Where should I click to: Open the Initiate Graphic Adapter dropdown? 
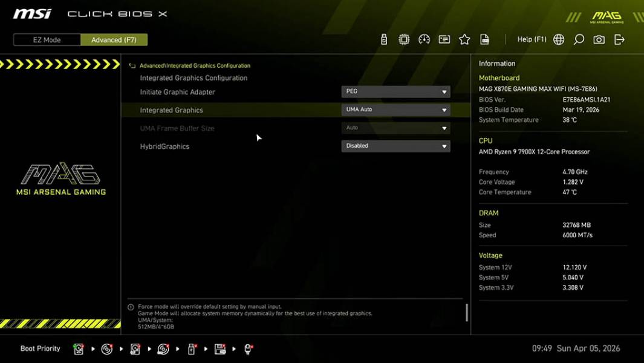(x=396, y=91)
